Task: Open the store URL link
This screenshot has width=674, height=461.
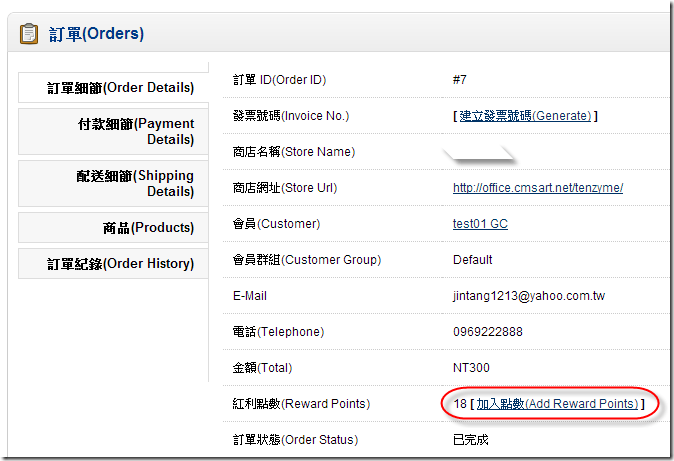Action: coord(538,188)
